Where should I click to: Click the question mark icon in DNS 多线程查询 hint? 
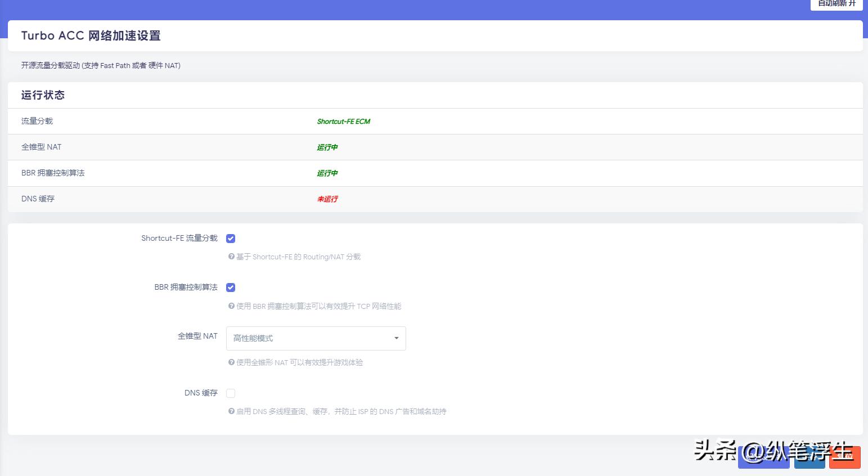pyautogui.click(x=231, y=411)
